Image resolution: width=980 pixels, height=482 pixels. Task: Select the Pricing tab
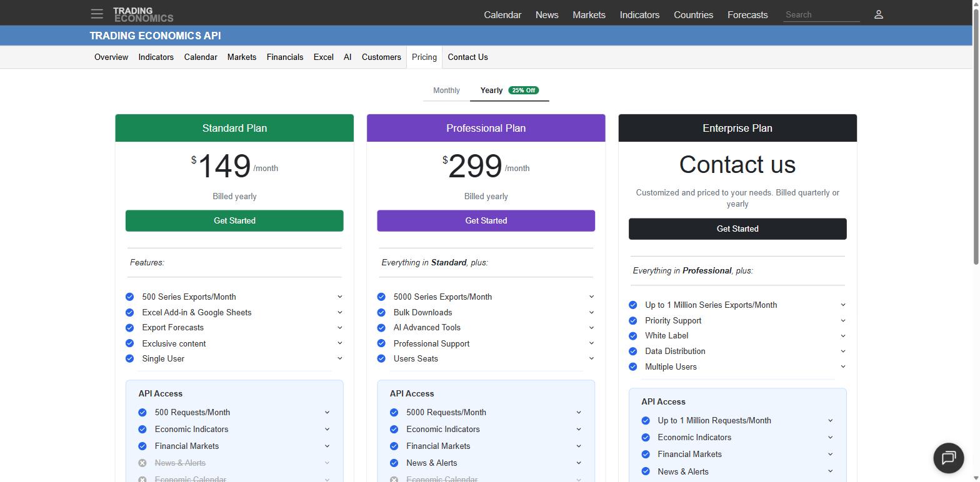424,57
